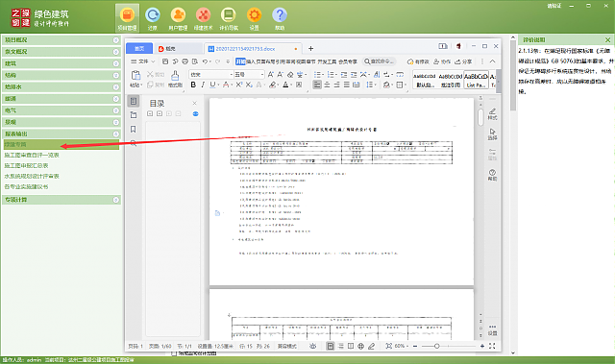Switch to outline view in status bar

(341, 346)
